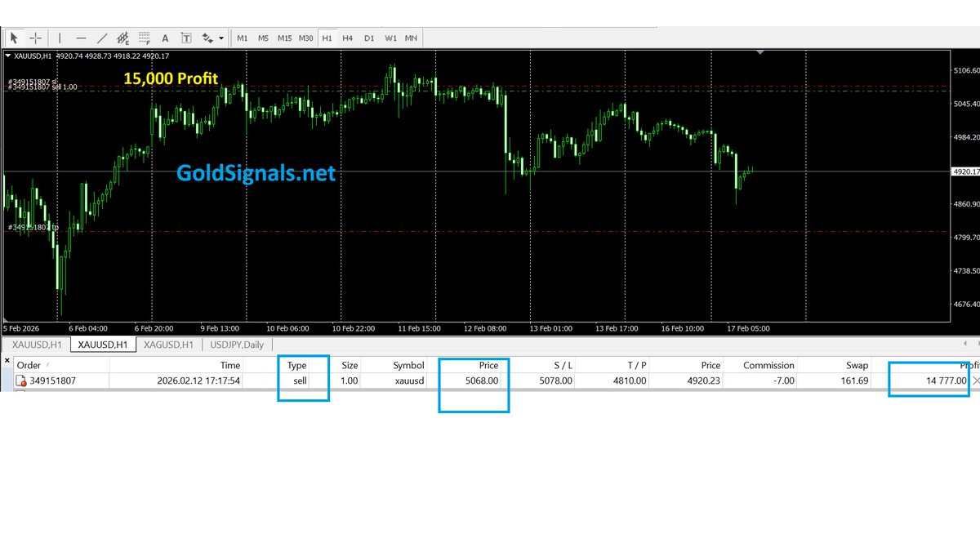Click the sell 1.00 order line label

42,87
